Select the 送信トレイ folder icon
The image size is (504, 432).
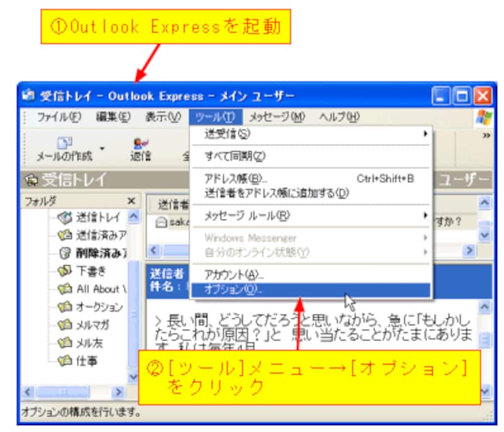point(65,218)
